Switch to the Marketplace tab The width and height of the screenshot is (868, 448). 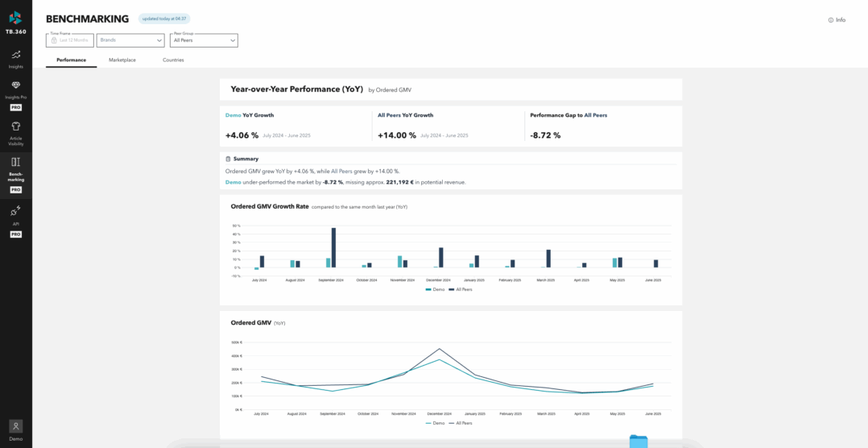122,60
